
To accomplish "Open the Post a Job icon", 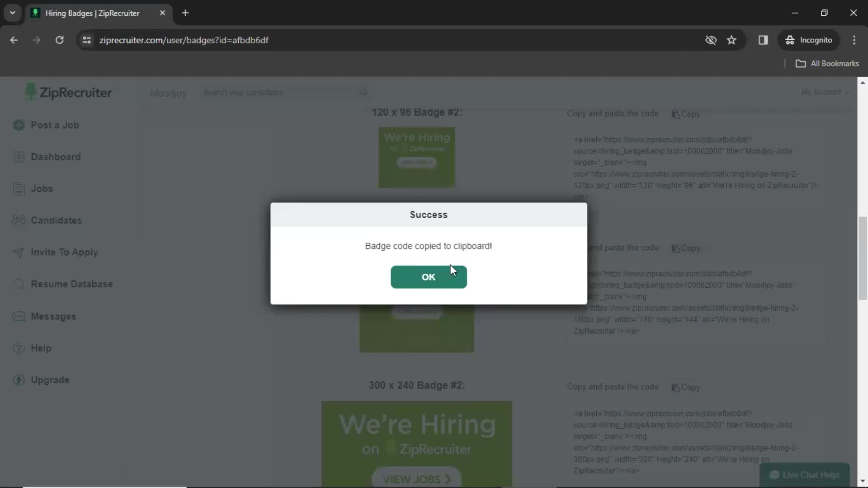I will pos(19,125).
